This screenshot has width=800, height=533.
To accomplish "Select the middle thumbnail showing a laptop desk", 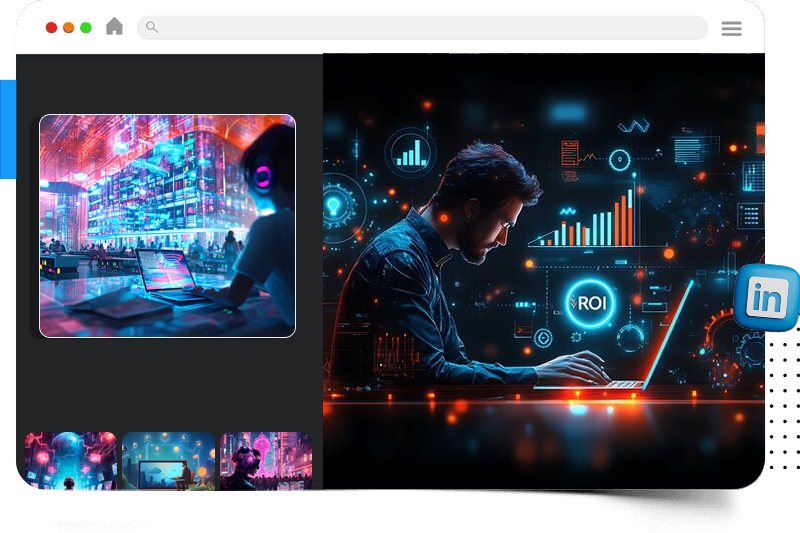I will 168,468.
